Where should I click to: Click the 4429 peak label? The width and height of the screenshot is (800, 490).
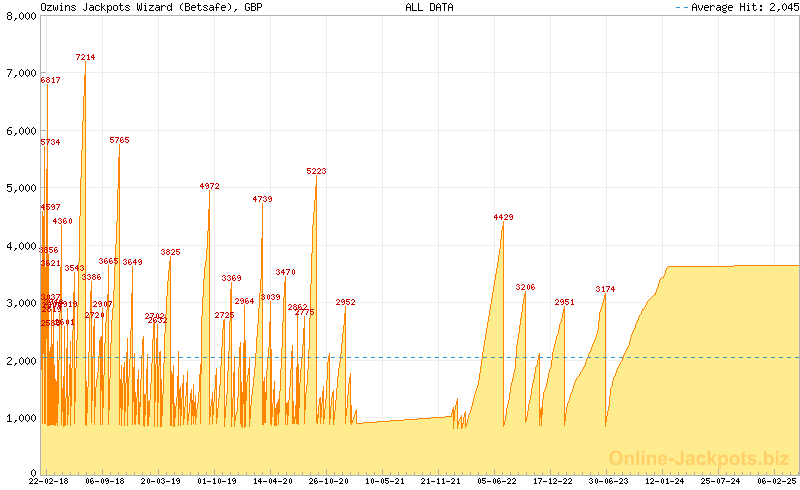tap(503, 217)
